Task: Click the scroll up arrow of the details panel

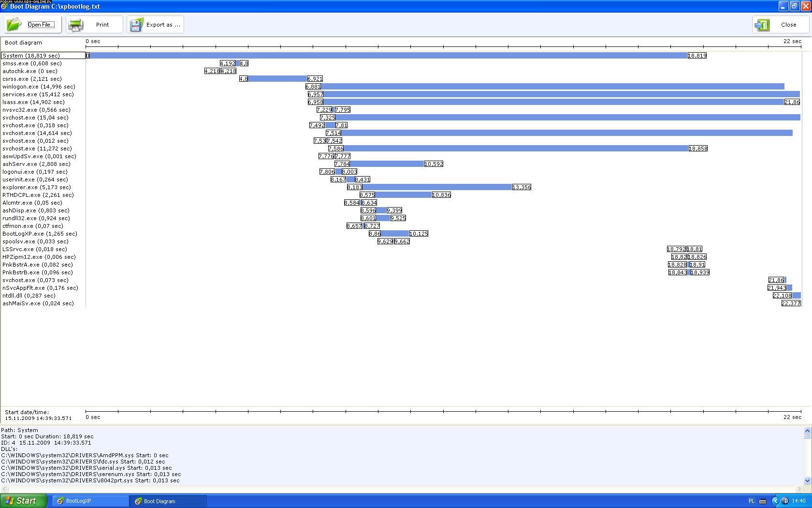Action: click(x=807, y=431)
